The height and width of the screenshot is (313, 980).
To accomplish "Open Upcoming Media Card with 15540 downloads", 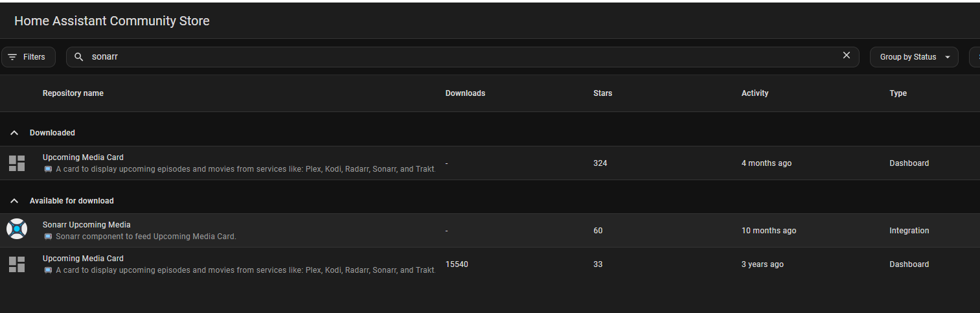I will 83,259.
